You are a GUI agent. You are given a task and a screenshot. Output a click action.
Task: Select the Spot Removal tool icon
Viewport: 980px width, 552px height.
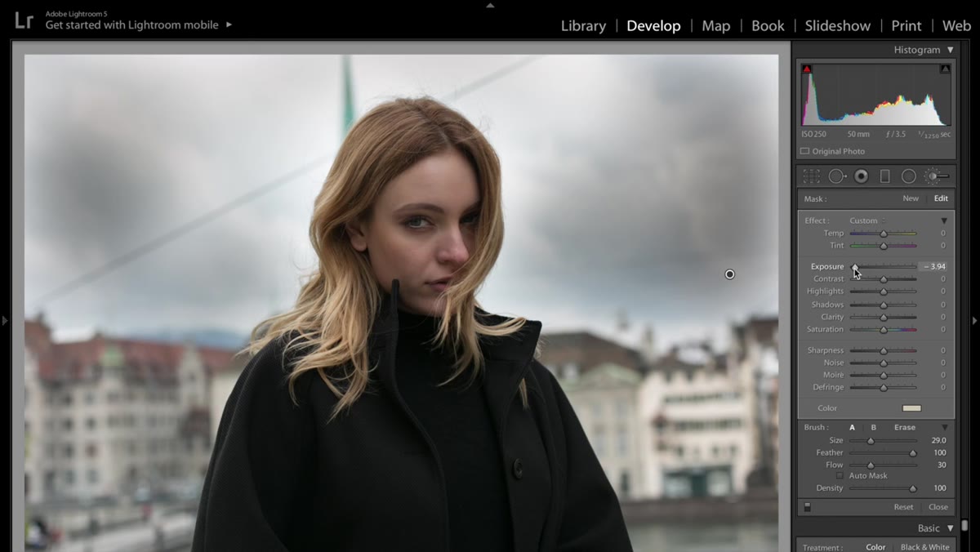click(x=837, y=176)
